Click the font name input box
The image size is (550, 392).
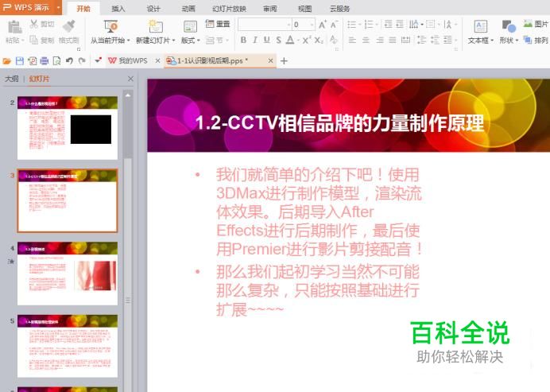point(263,25)
